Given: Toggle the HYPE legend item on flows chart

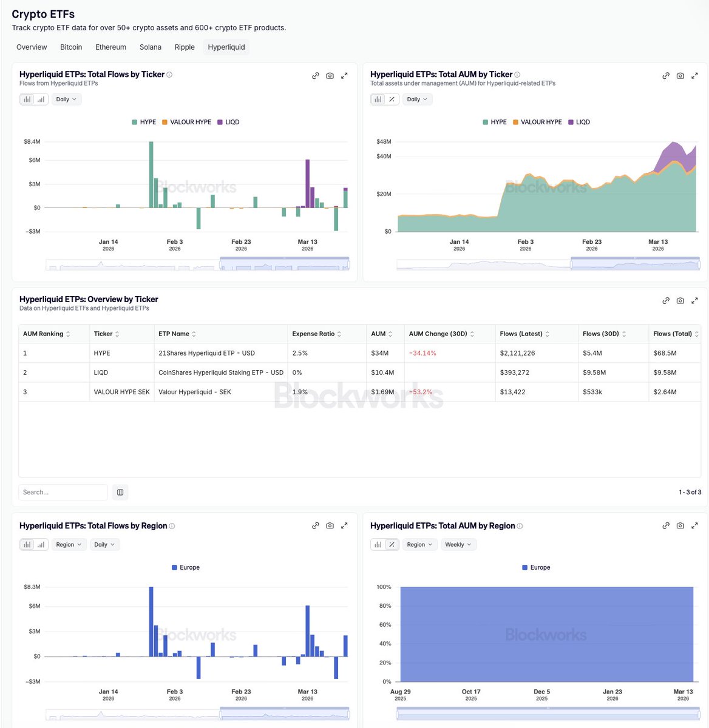Looking at the screenshot, I should (145, 122).
